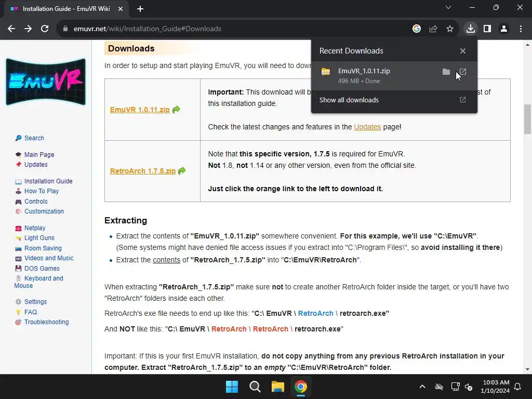Click the EmuVR_1.0.11.zip download file name

[364, 71]
